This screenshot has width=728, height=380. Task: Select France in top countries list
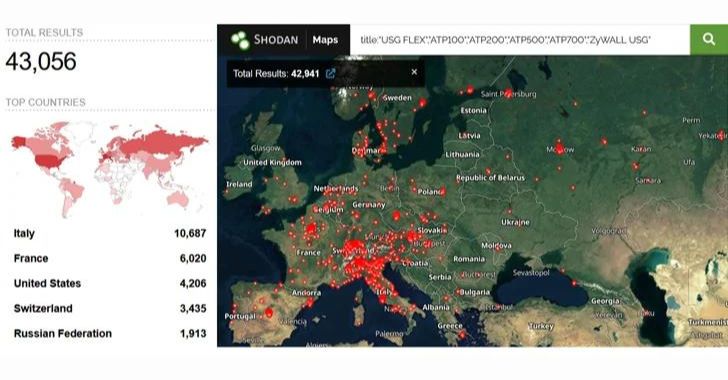coord(31,258)
